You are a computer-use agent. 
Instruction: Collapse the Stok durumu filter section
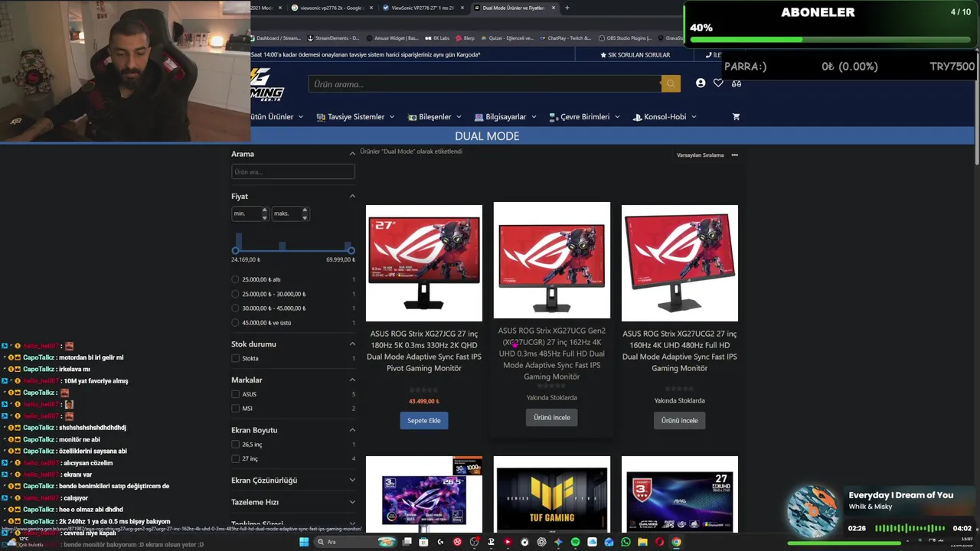[x=352, y=344]
